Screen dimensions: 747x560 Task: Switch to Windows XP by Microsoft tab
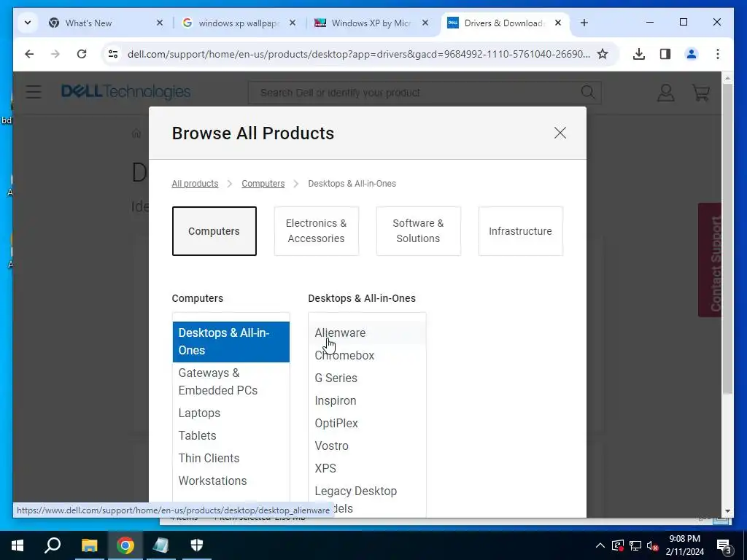click(371, 23)
